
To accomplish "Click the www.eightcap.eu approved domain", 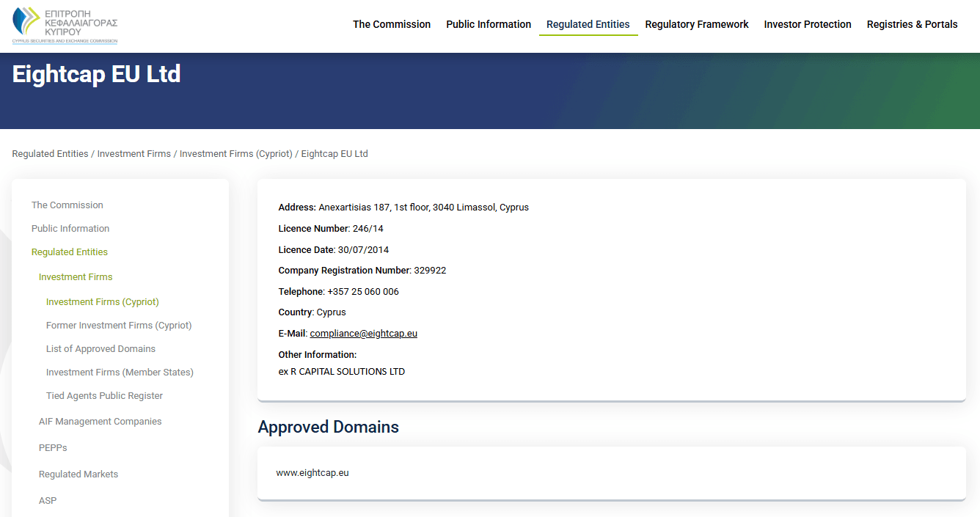I will 312,473.
